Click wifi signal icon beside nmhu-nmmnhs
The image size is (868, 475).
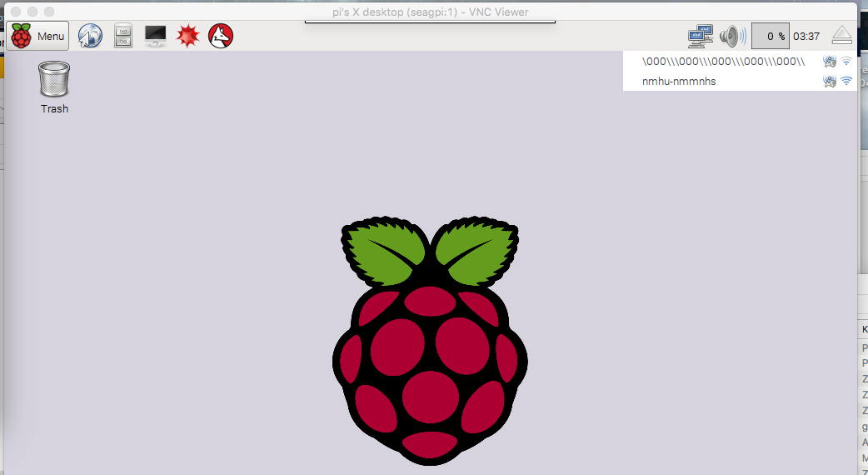tap(846, 81)
